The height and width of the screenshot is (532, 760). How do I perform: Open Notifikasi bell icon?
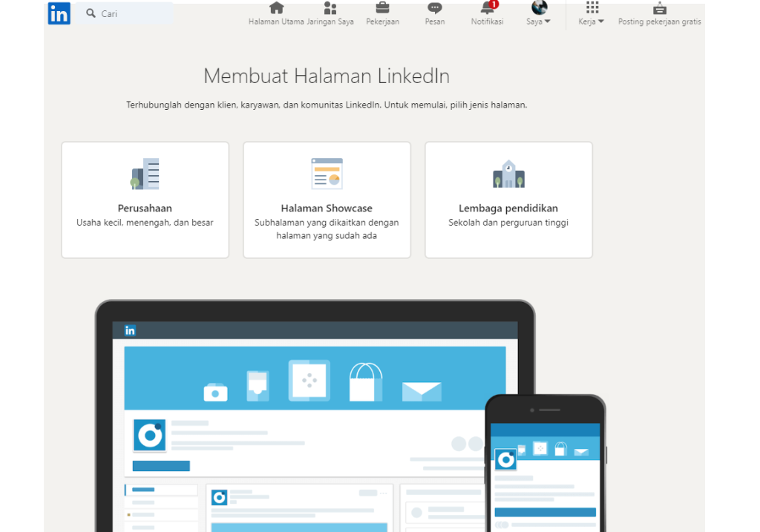point(488,7)
